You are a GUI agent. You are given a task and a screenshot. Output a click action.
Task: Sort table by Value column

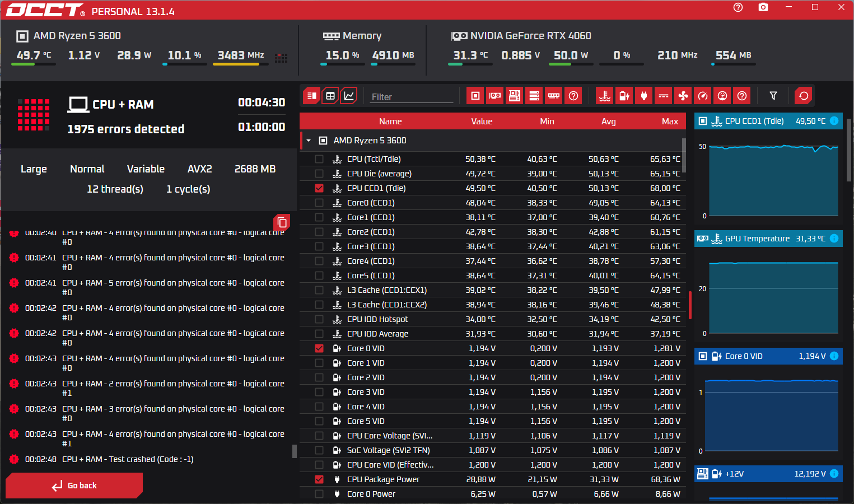482,122
